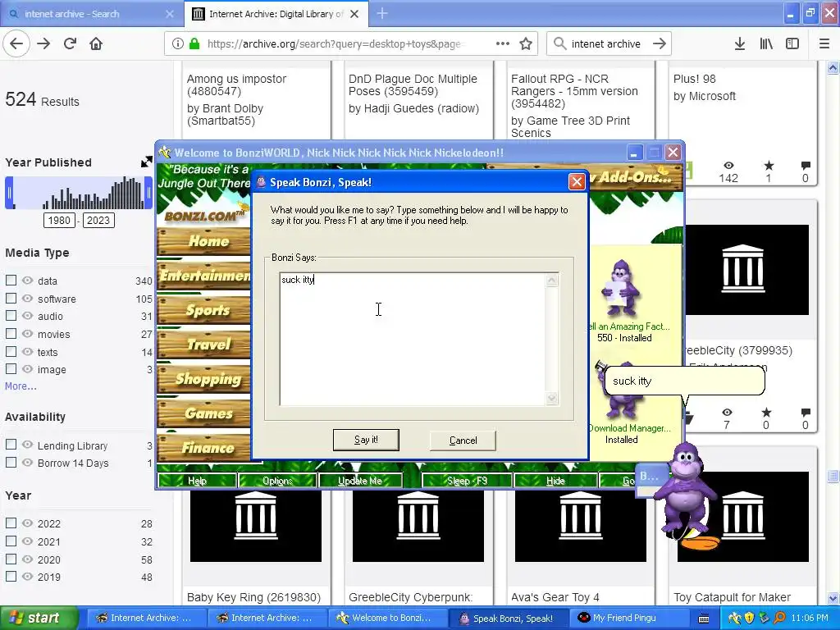Open the search magnifier tray icon
This screenshot has width=840, height=630.
[x=780, y=618]
